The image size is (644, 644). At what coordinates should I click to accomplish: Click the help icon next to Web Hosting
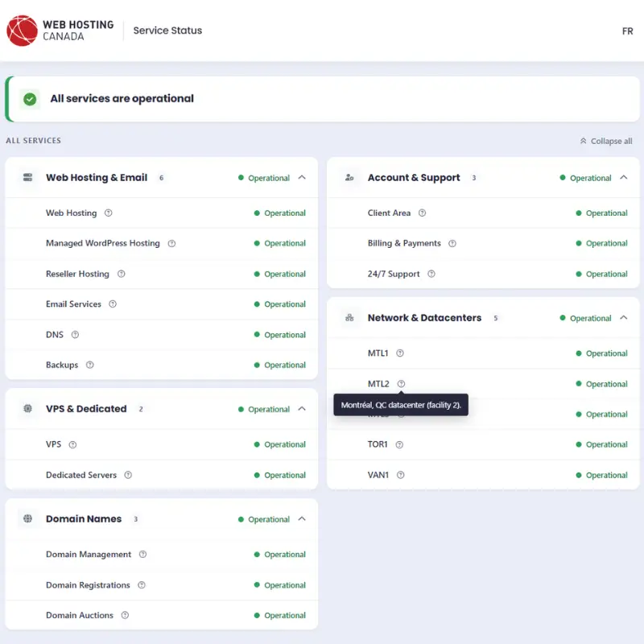pyautogui.click(x=109, y=213)
